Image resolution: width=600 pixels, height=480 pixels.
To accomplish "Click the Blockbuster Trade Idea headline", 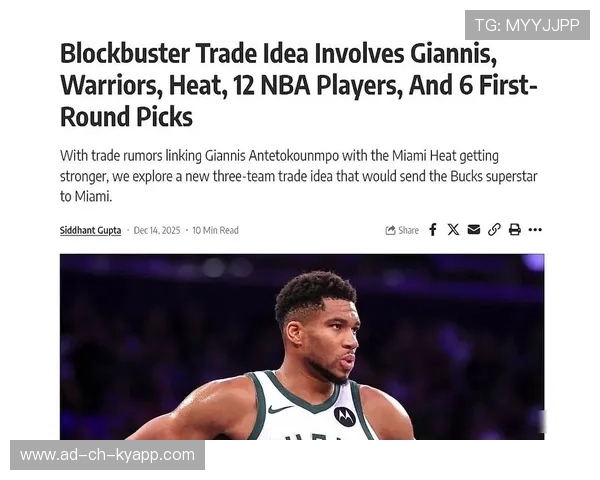I will point(299,85).
